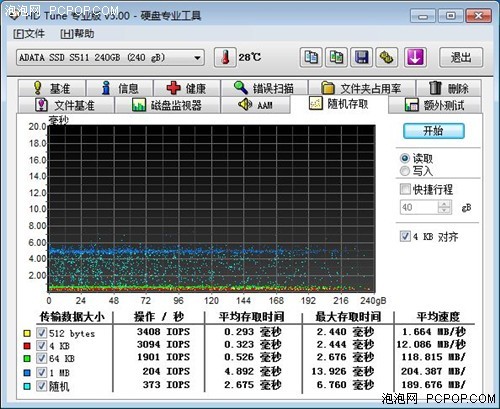Click the 退出 exit button
The height and width of the screenshot is (409, 500).
point(461,58)
